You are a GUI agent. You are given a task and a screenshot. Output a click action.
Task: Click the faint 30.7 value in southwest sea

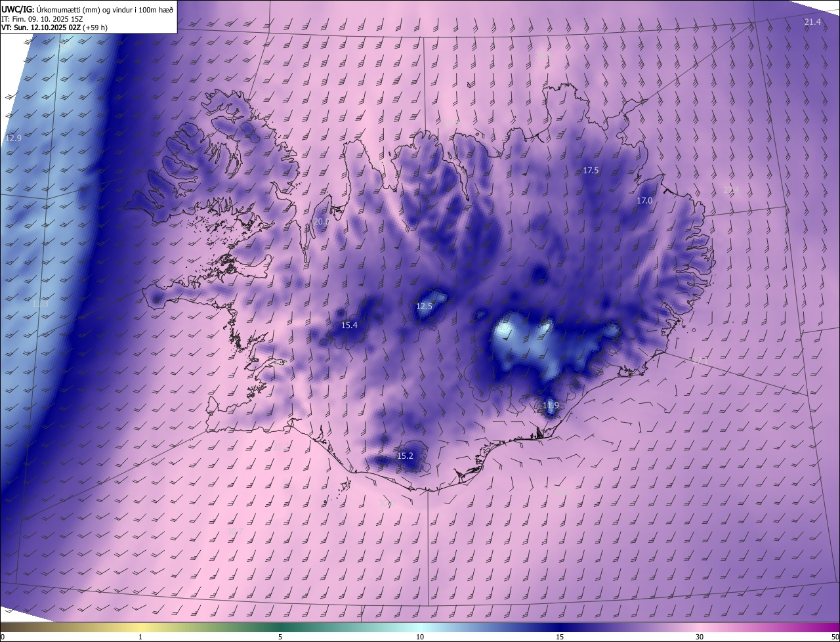235,532
